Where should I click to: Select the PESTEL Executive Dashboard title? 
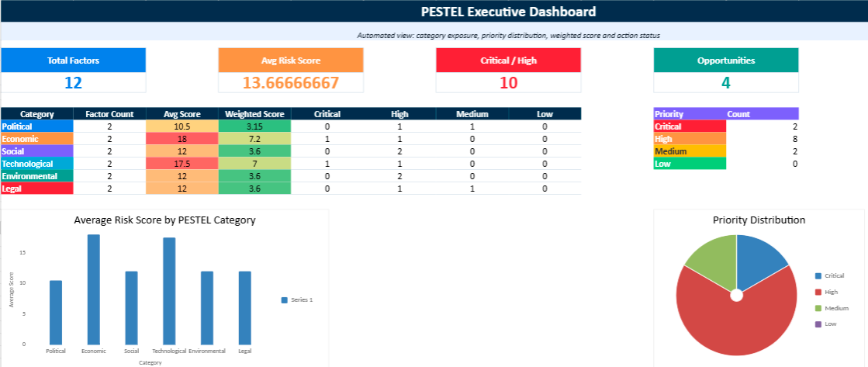click(x=508, y=12)
